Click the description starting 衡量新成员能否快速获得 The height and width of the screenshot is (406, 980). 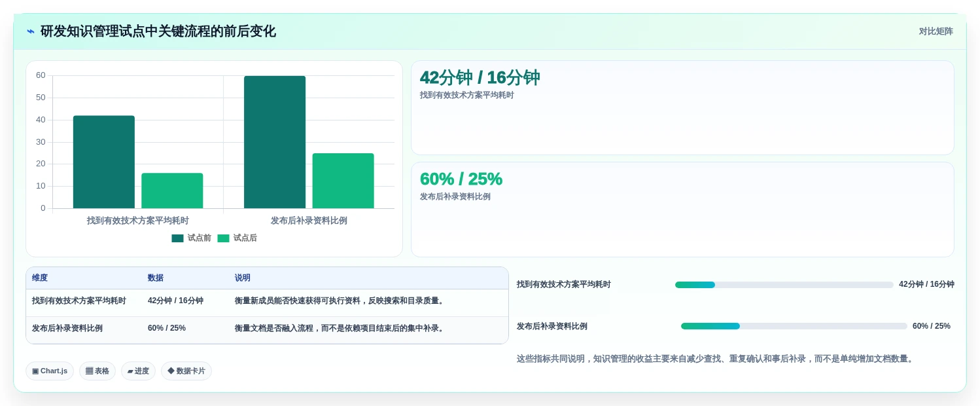(x=340, y=301)
